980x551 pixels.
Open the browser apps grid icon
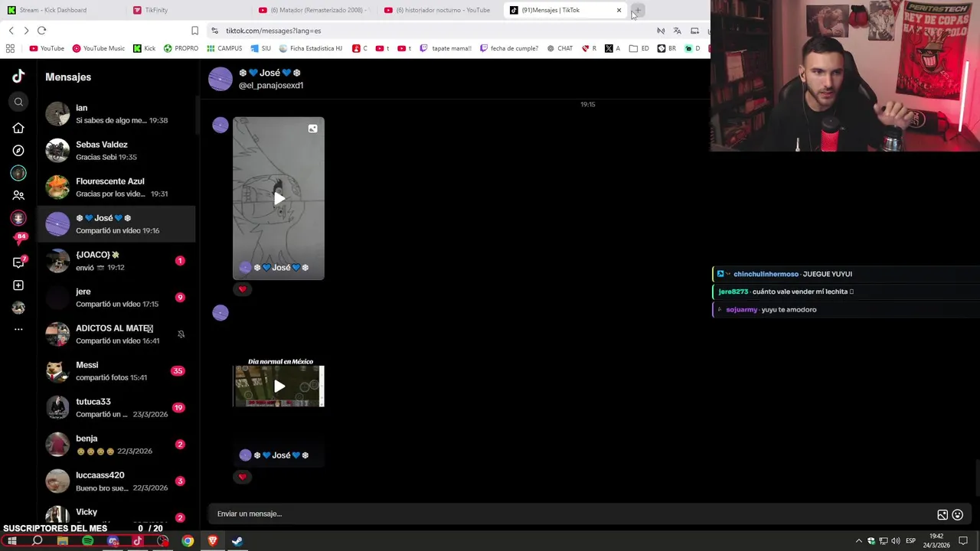coord(10,48)
